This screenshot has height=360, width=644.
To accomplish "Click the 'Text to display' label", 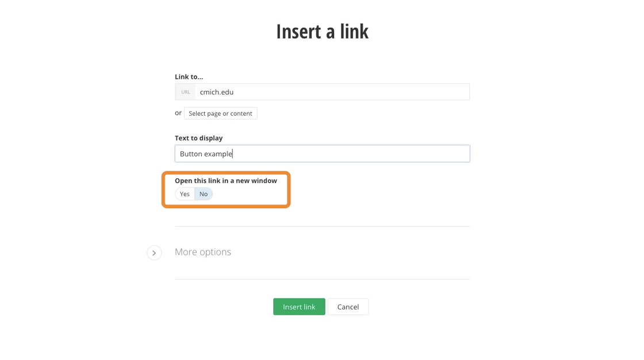I will pyautogui.click(x=198, y=138).
